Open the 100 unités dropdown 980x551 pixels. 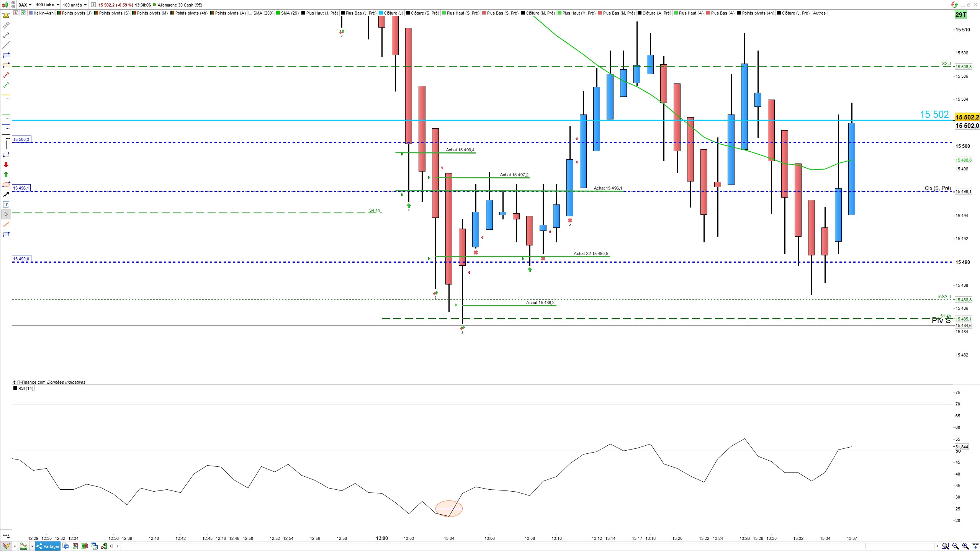tap(75, 5)
